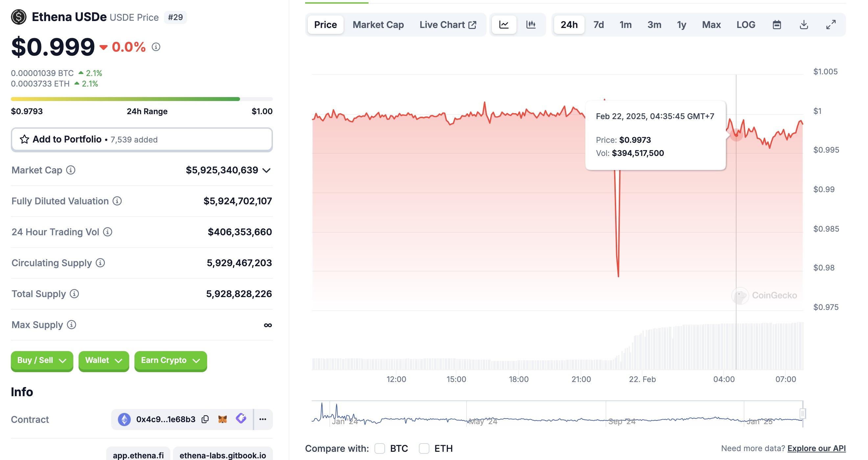Screen dimensions: 868x460
Task: Click the $0.999 current price
Action: (53, 47)
